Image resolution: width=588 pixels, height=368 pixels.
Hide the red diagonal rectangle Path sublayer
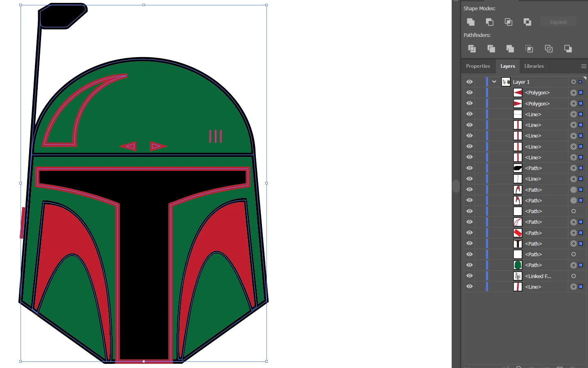tap(469, 232)
